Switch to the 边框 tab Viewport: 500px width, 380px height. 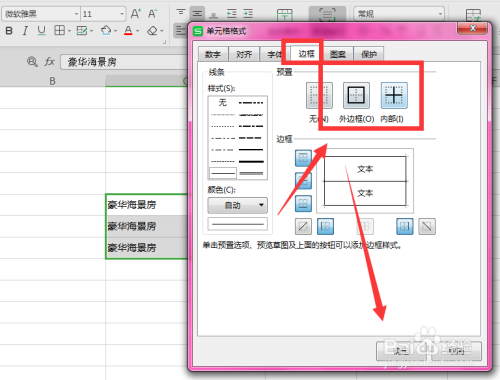pos(306,53)
